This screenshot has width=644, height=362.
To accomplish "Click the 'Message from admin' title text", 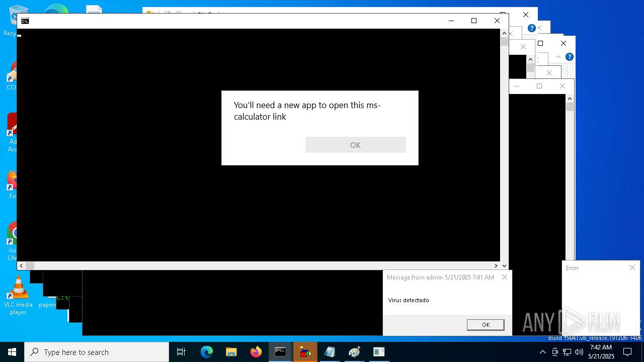I will pyautogui.click(x=440, y=278).
